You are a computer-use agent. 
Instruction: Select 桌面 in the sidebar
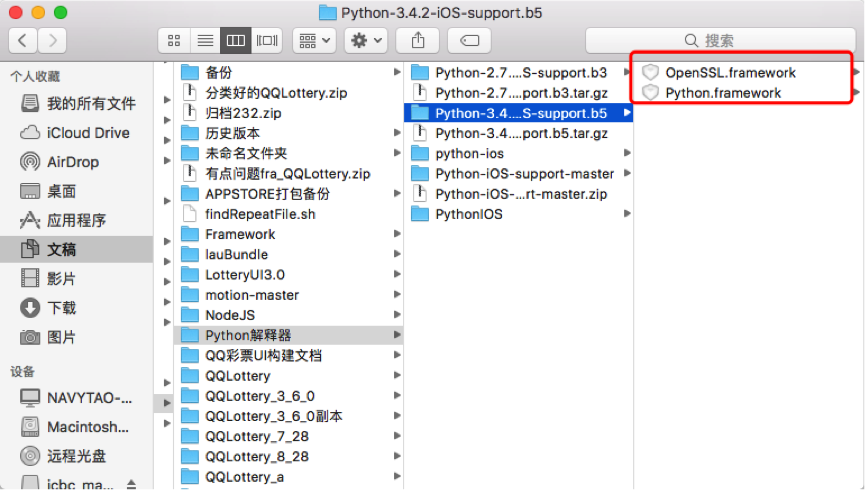tap(77, 191)
